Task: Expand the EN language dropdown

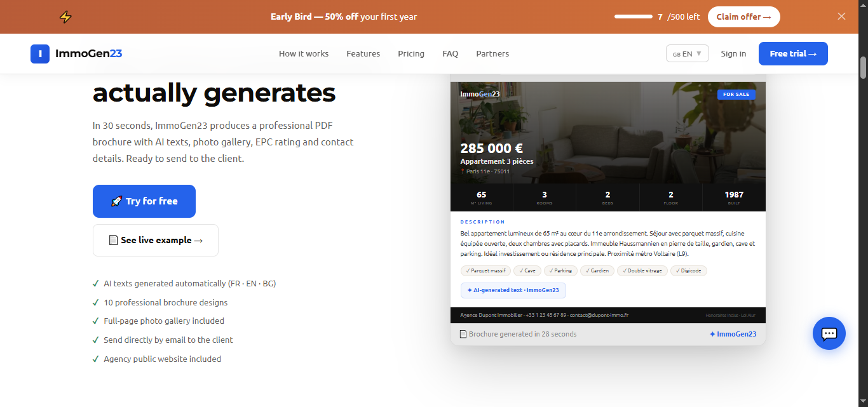Action: pyautogui.click(x=688, y=54)
